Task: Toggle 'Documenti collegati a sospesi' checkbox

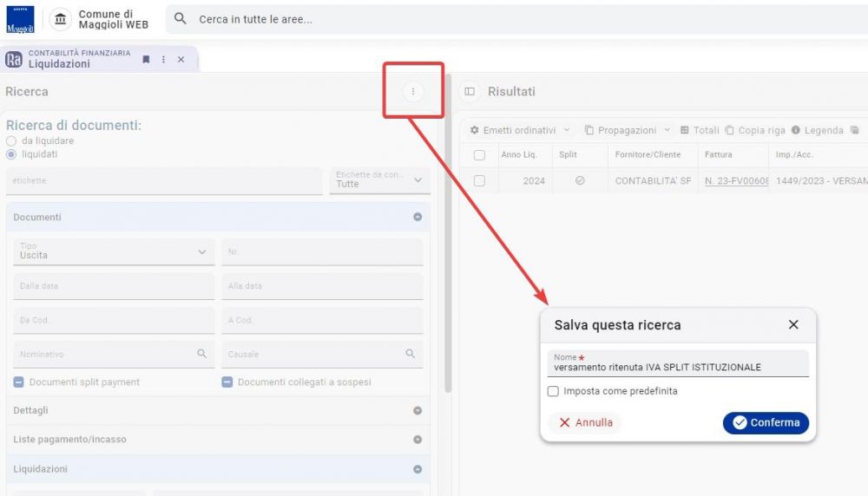Action: [227, 382]
